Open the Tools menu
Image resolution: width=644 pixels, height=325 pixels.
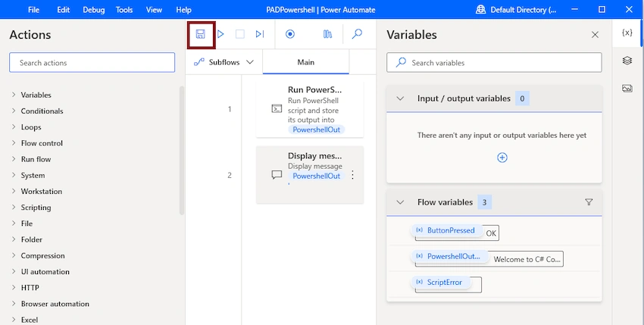[124, 9]
